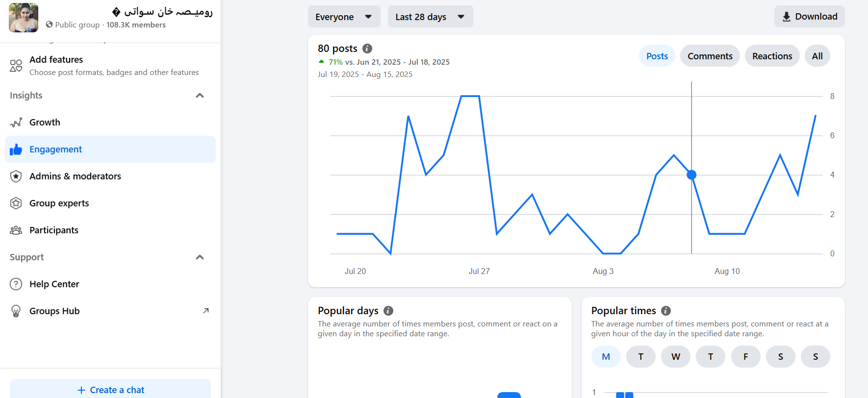Open the Last 28 days range dropdown

click(431, 17)
